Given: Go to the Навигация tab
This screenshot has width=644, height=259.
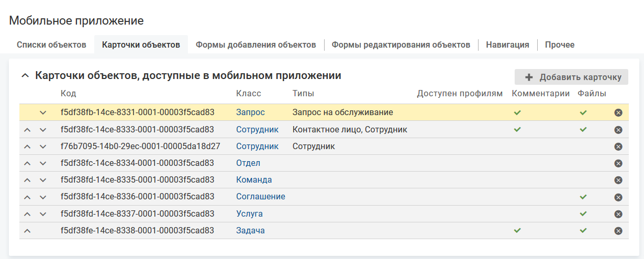Looking at the screenshot, I should [x=507, y=45].
